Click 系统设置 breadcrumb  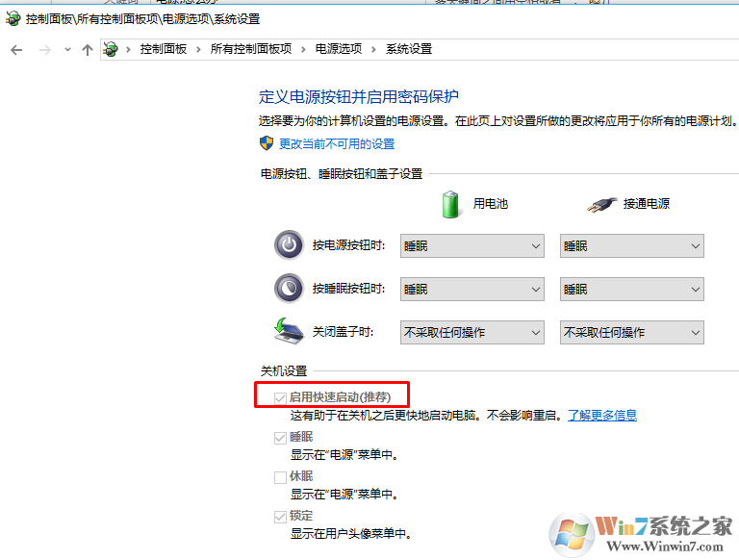pos(409,49)
